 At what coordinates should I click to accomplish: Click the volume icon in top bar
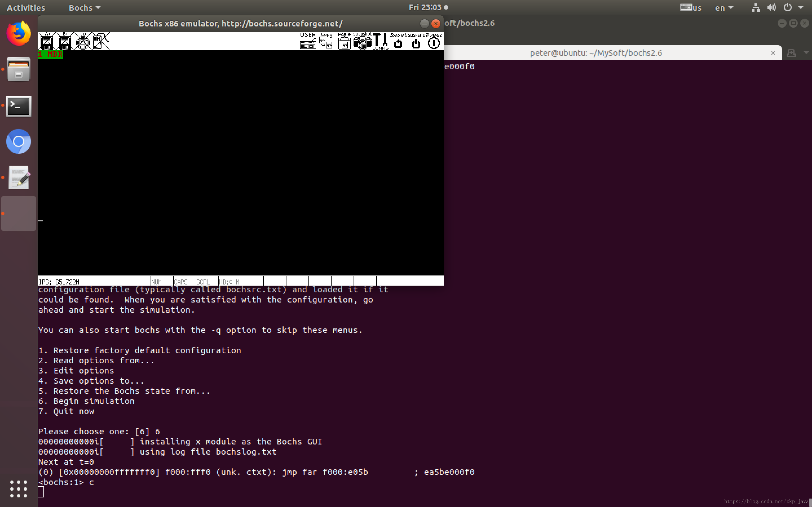click(771, 7)
